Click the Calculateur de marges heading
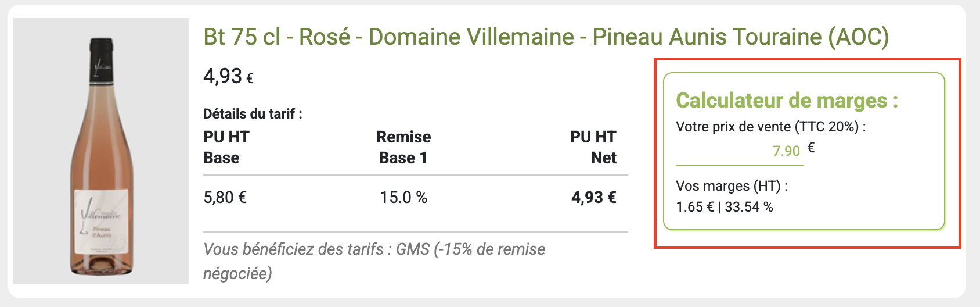Image resolution: width=980 pixels, height=307 pixels. tap(787, 101)
